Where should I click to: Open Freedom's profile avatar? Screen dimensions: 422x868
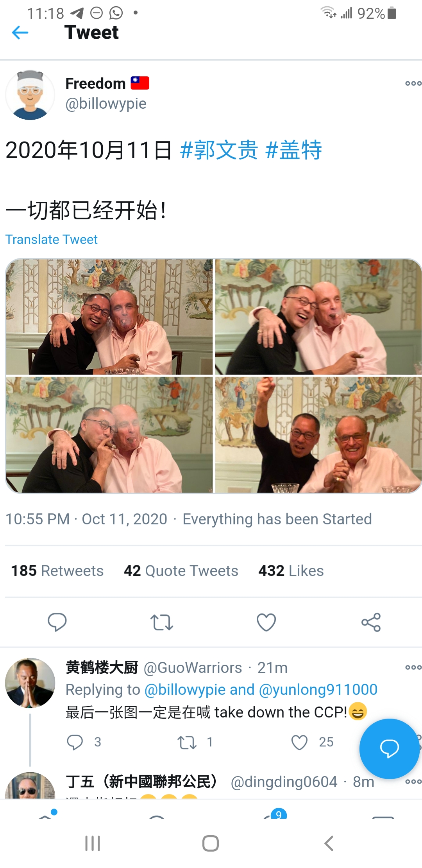30,95
